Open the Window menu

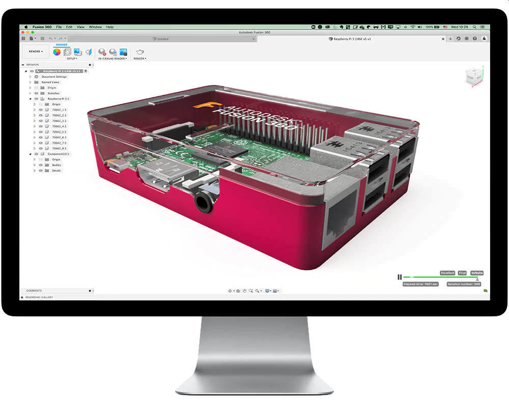(96, 27)
